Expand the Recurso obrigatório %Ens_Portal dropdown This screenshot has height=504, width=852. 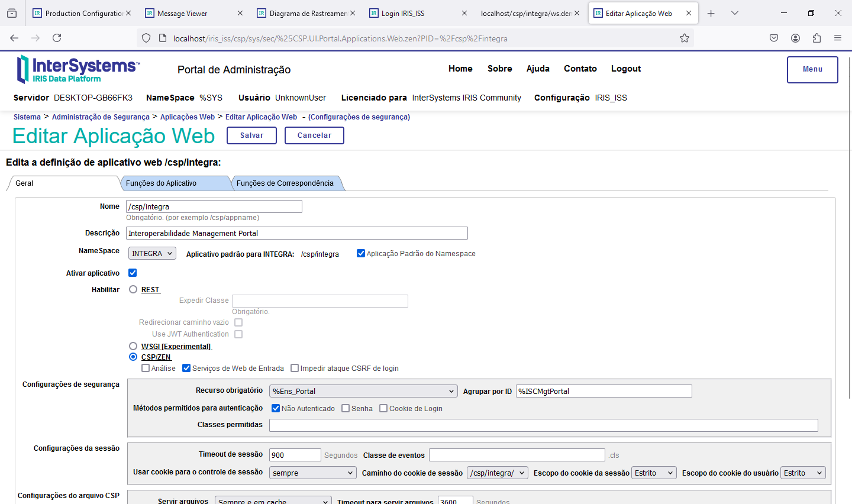click(363, 391)
